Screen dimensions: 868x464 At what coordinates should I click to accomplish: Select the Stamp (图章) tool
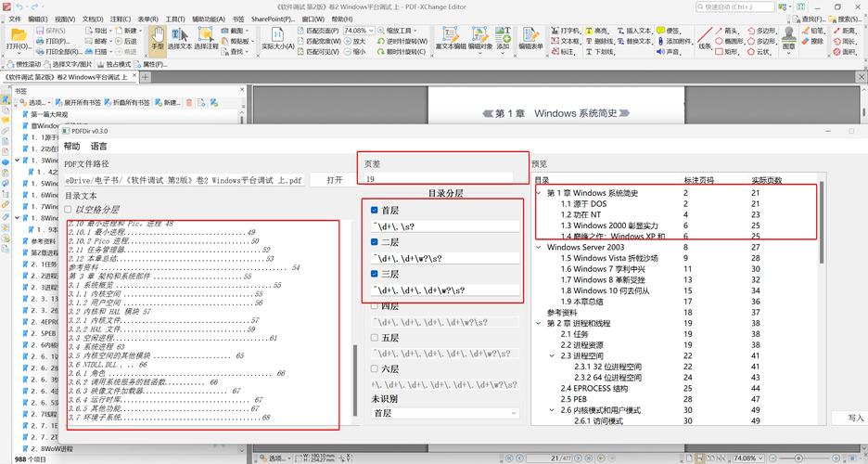tap(788, 37)
